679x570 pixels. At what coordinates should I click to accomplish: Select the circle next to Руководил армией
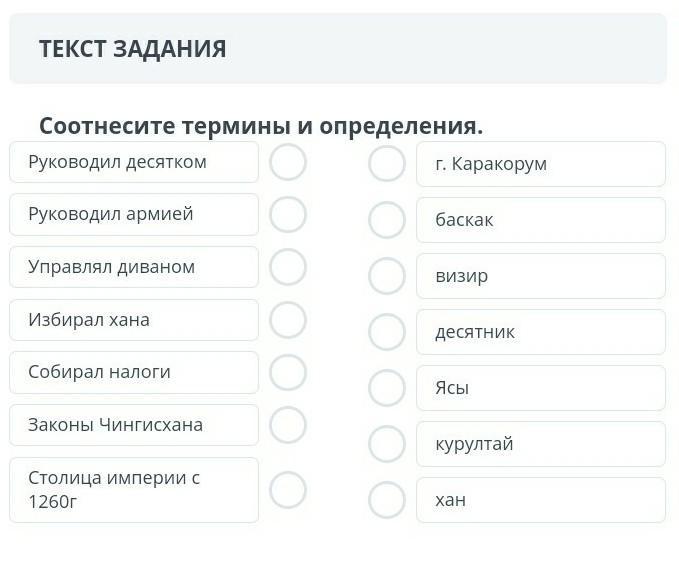tap(288, 214)
